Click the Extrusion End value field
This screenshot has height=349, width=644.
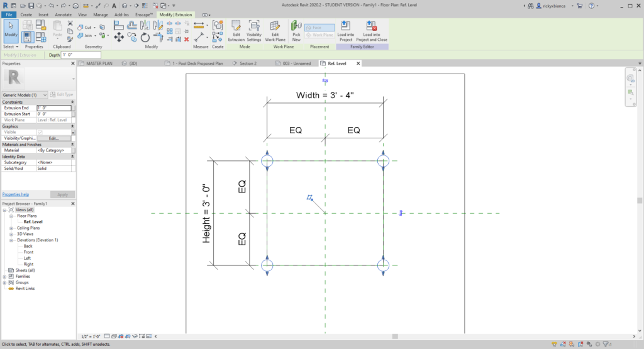54,108
